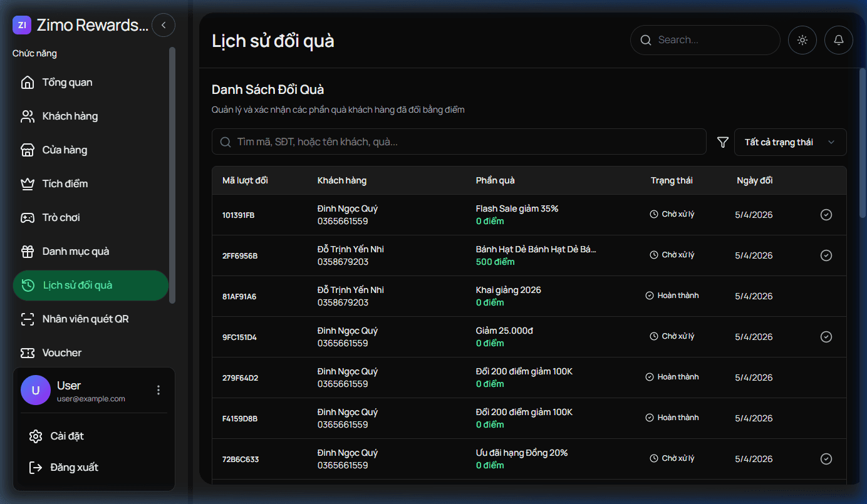Approve redemption 72B6C633 with check icon
The height and width of the screenshot is (504, 867).
tap(826, 459)
